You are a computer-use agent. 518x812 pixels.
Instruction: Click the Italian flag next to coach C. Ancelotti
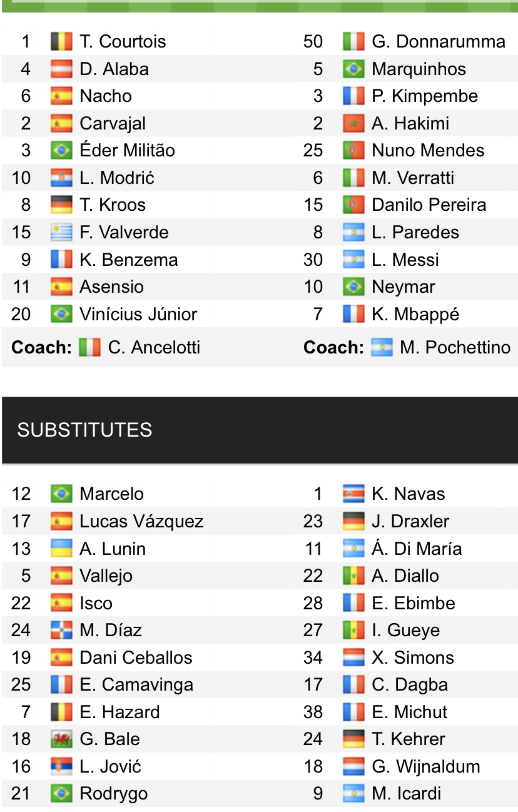(89, 347)
